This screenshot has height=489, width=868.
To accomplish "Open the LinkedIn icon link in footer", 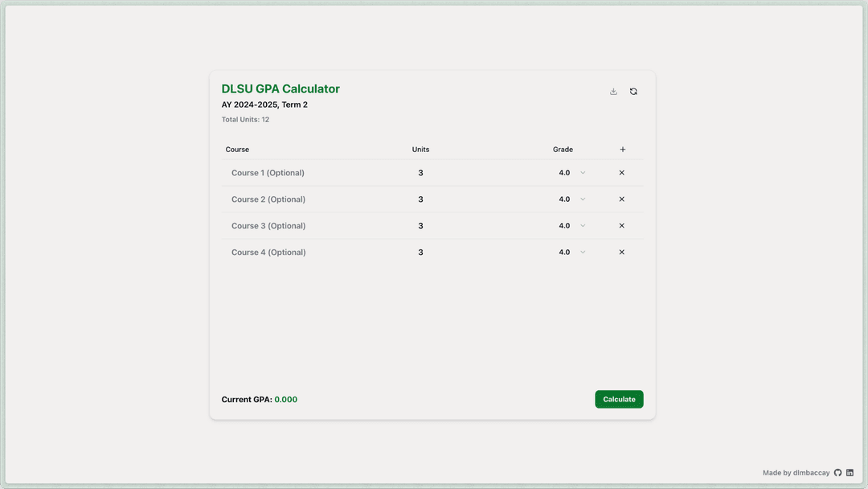I will click(850, 473).
